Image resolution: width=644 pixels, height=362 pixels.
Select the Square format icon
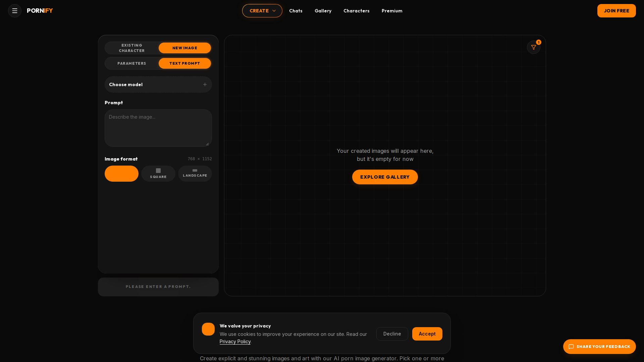[158, 171]
